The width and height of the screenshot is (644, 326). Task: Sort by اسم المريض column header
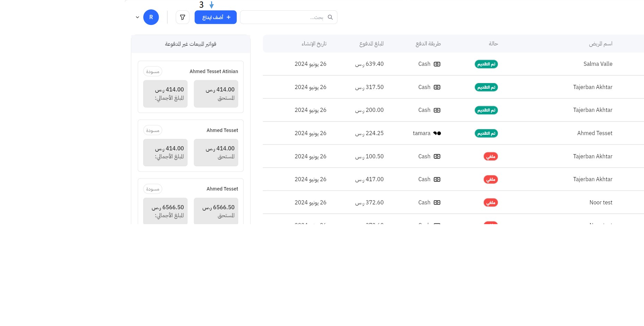[600, 44]
